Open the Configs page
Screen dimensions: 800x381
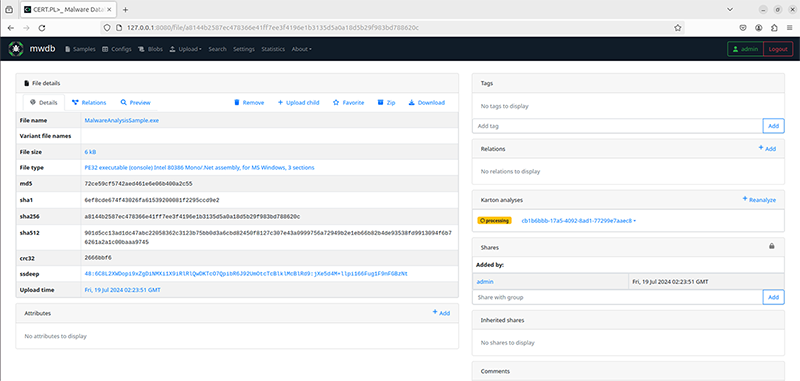click(117, 49)
